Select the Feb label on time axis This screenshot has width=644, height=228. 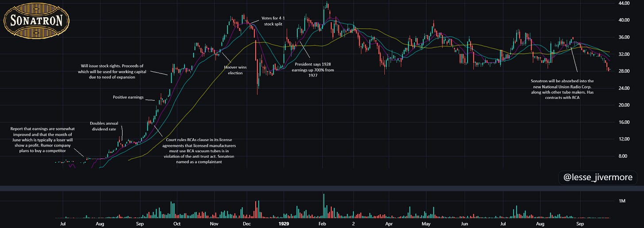(x=322, y=224)
